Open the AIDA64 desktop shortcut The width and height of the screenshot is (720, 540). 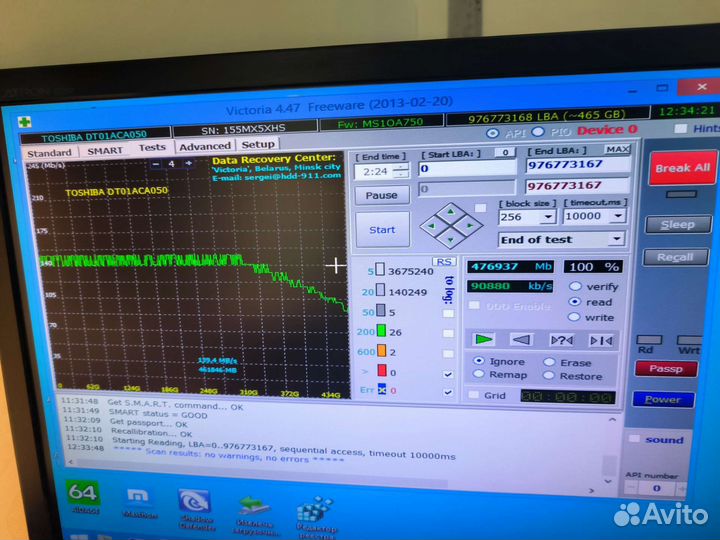click(80, 495)
